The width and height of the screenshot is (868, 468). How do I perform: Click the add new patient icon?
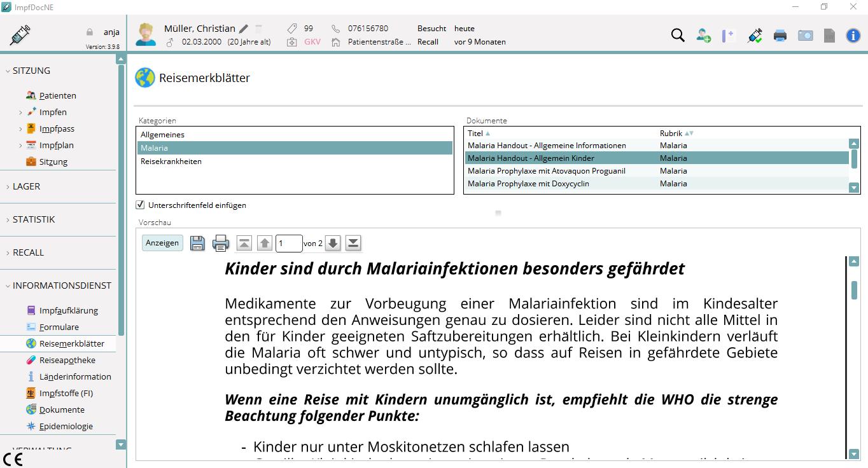[x=703, y=36]
